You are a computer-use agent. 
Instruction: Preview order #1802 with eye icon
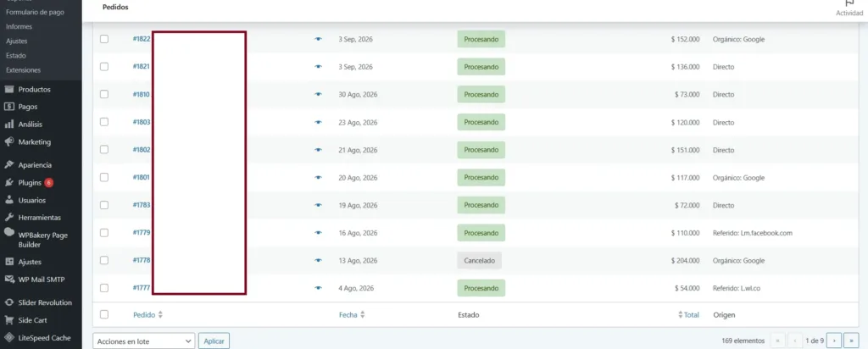(x=318, y=150)
